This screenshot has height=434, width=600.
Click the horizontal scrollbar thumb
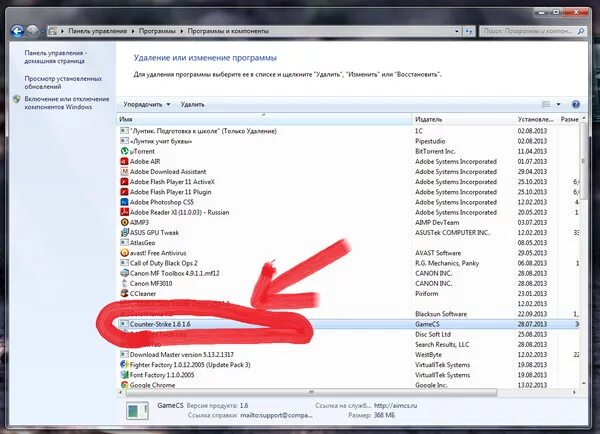(311, 392)
